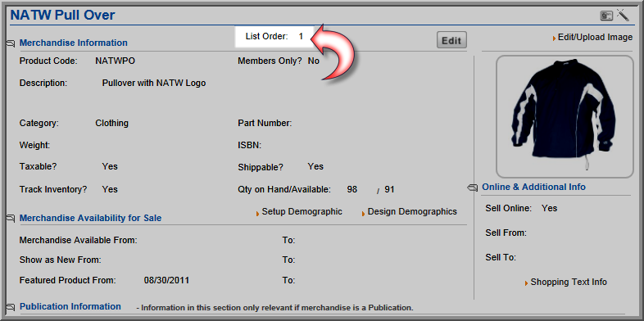644x321 pixels.
Task: Click the Edit button
Action: 451,40
